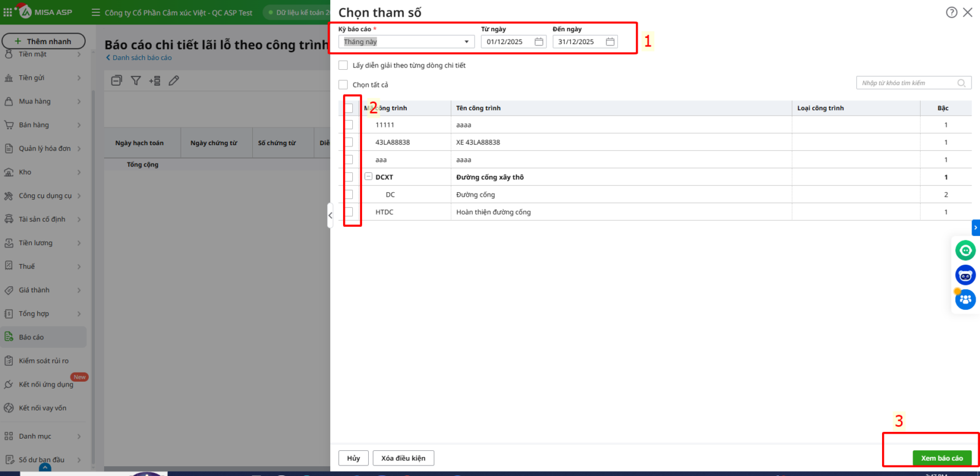This screenshot has width=980, height=476.
Task: Open Báo cáo in the sidebar
Action: point(31,338)
